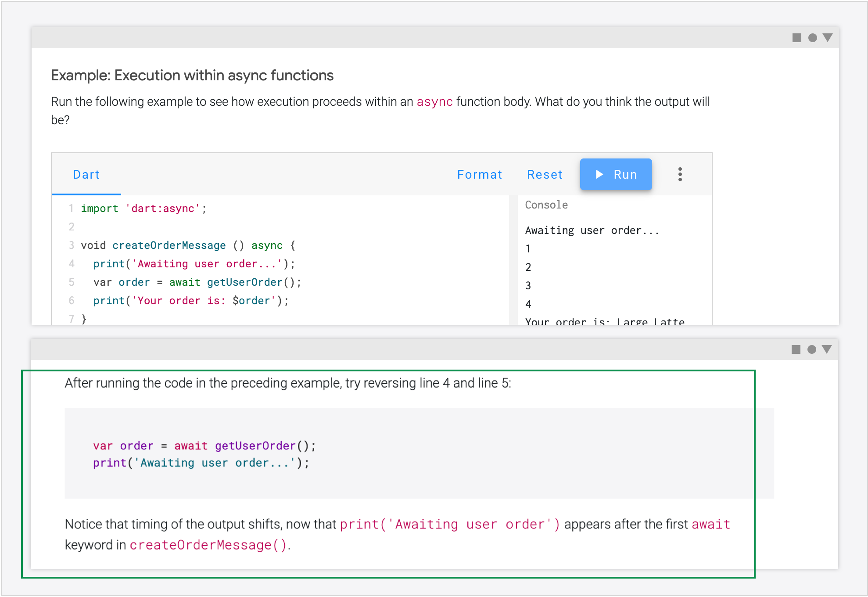Screen dimensions: 868x597
Task: Switch to the Dart tab
Action: 86,174
